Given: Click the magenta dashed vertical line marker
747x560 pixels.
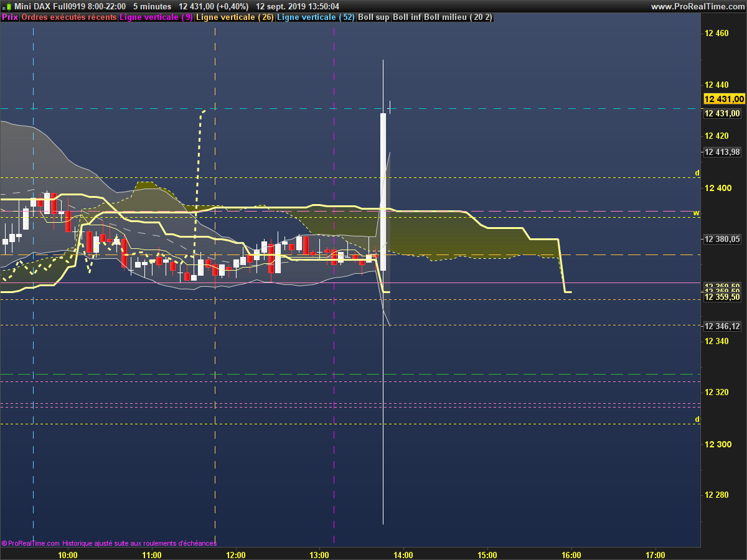Looking at the screenshot, I should [x=334, y=286].
